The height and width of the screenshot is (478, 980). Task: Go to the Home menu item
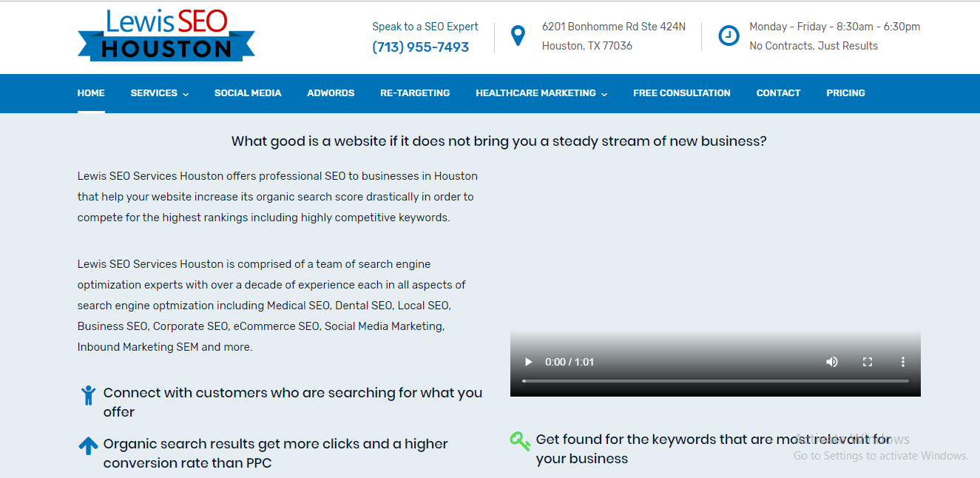(x=91, y=93)
